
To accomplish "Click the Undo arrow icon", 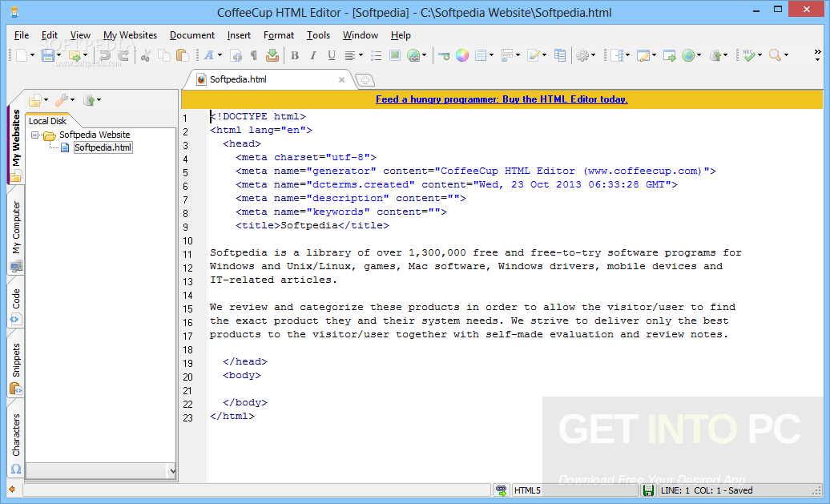I will click(x=105, y=55).
